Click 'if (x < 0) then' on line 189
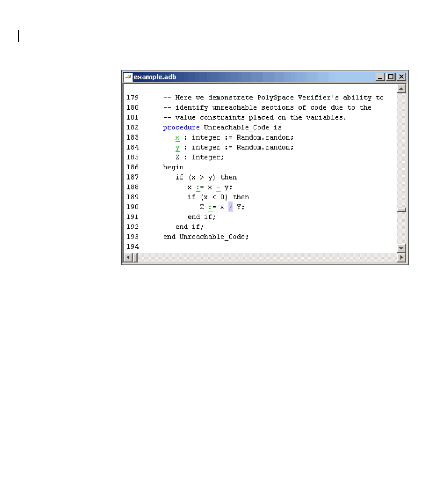This screenshot has height=504, width=434. (218, 197)
